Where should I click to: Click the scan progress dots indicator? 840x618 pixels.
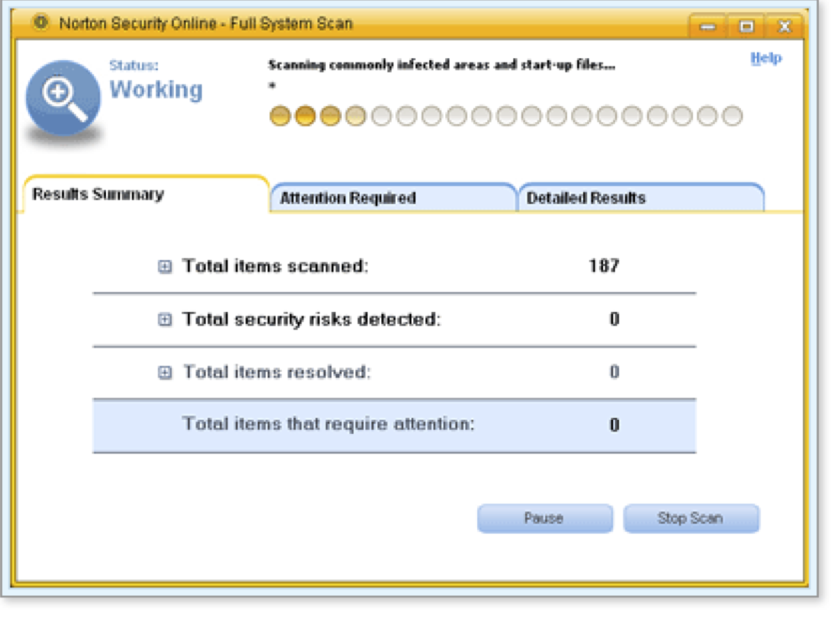[506, 116]
